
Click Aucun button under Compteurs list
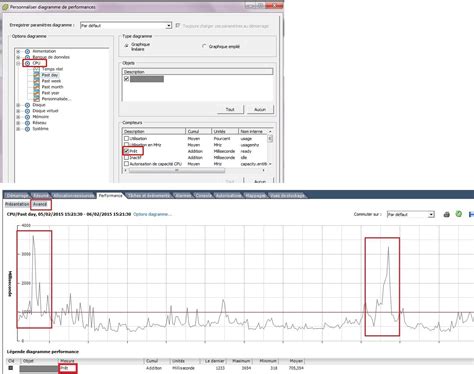[260, 181]
